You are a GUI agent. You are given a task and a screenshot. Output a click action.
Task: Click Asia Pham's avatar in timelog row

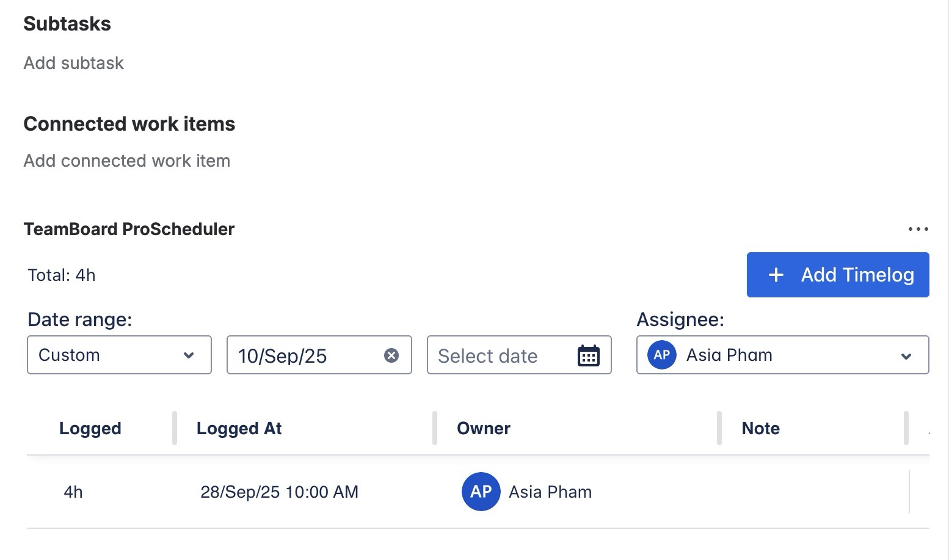[x=481, y=492]
